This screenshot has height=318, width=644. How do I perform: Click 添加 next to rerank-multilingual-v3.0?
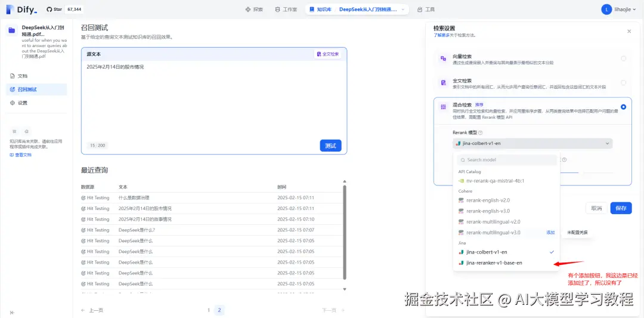[x=550, y=233]
